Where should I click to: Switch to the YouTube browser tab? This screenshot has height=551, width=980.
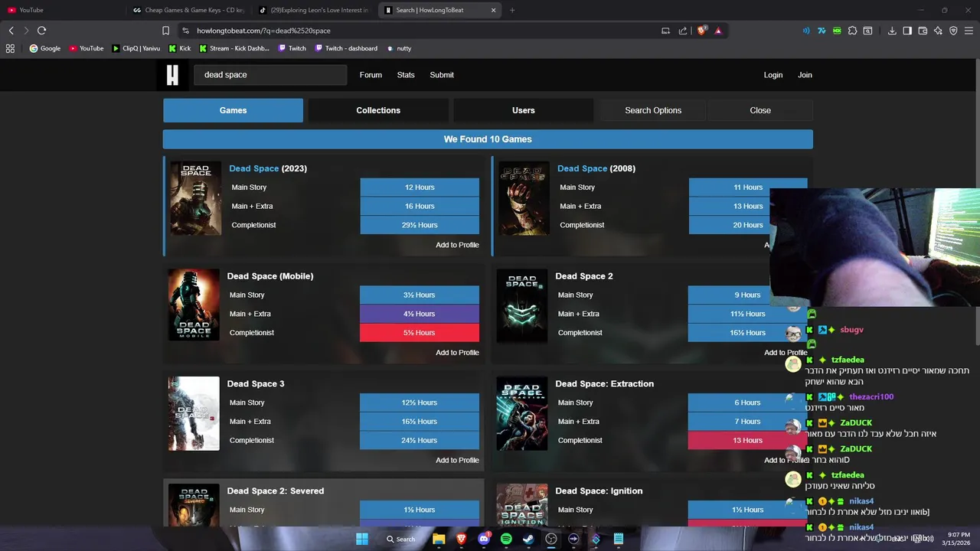coord(61,10)
